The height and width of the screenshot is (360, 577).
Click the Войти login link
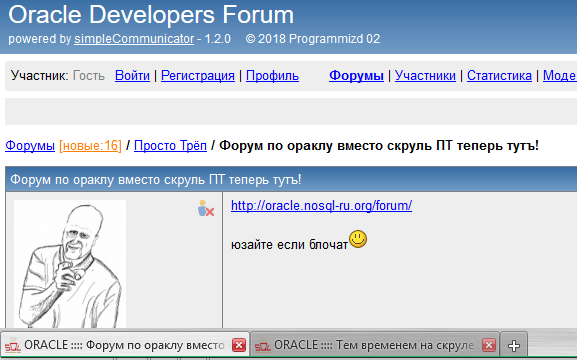(x=132, y=75)
